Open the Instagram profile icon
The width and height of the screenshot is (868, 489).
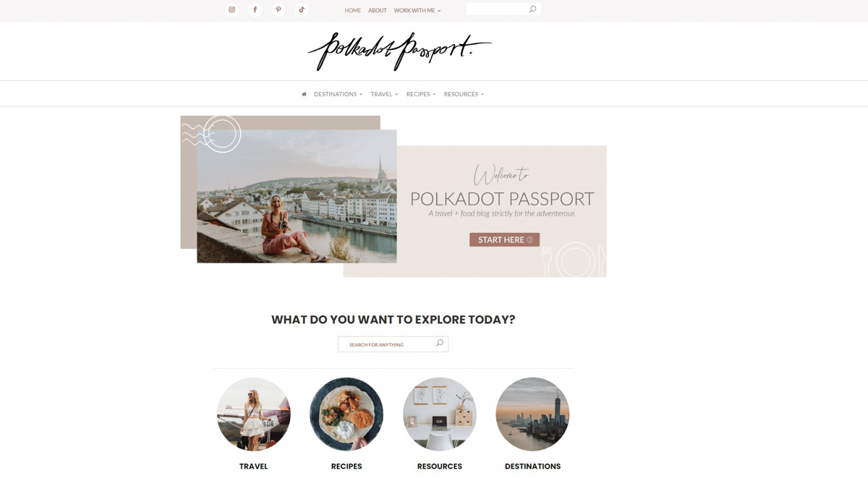(231, 9)
